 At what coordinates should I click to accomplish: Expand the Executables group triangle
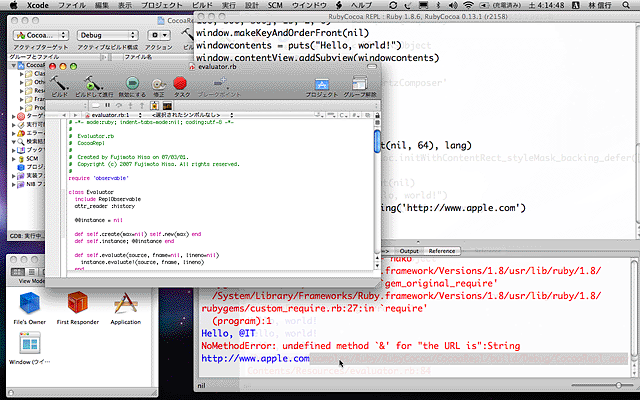[x=13, y=125]
